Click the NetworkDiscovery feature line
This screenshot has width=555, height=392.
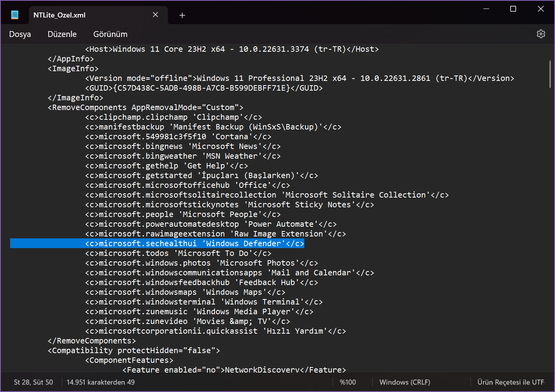pyautogui.click(x=234, y=369)
